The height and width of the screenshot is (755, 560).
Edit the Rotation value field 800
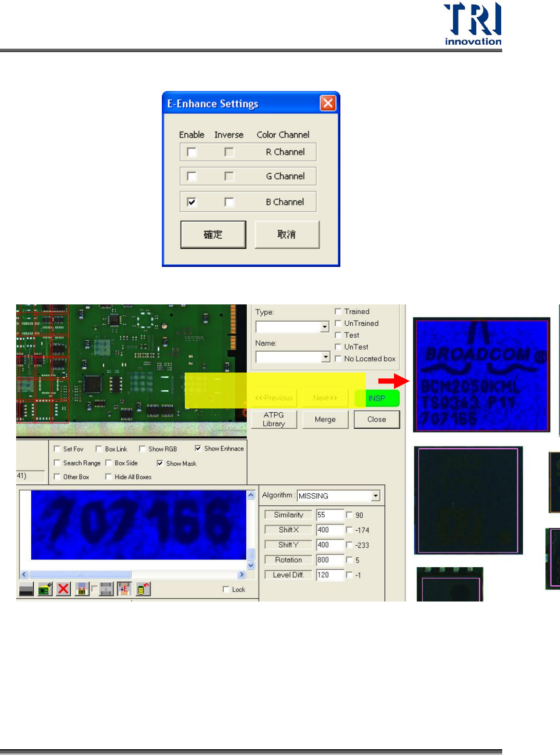click(330, 560)
